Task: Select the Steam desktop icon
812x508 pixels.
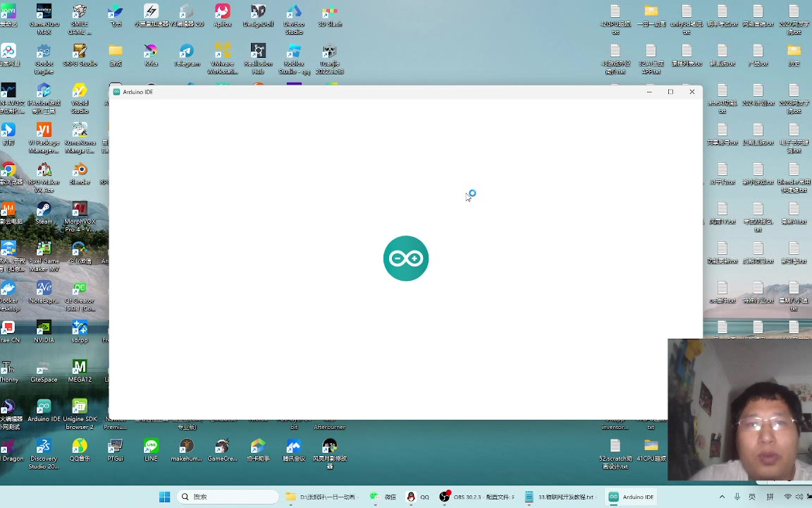Action: click(x=44, y=213)
